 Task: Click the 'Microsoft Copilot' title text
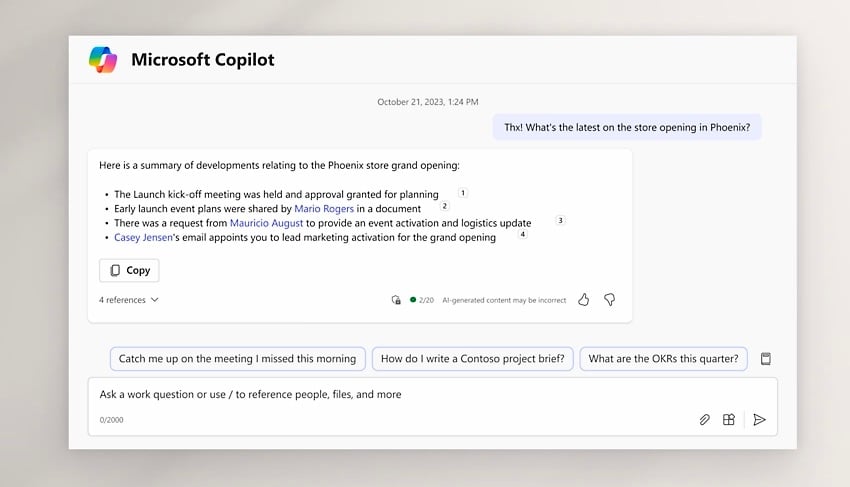[203, 60]
